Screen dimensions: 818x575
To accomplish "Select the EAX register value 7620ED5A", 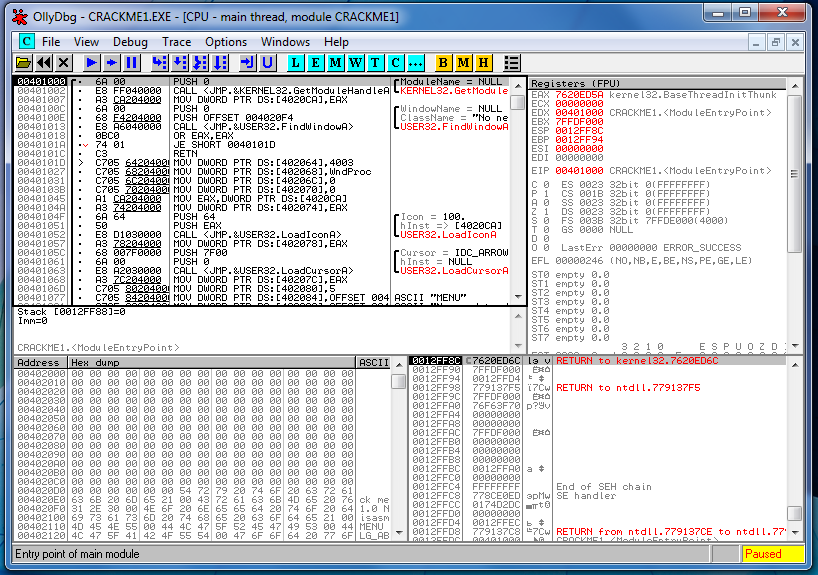I will 579,95.
